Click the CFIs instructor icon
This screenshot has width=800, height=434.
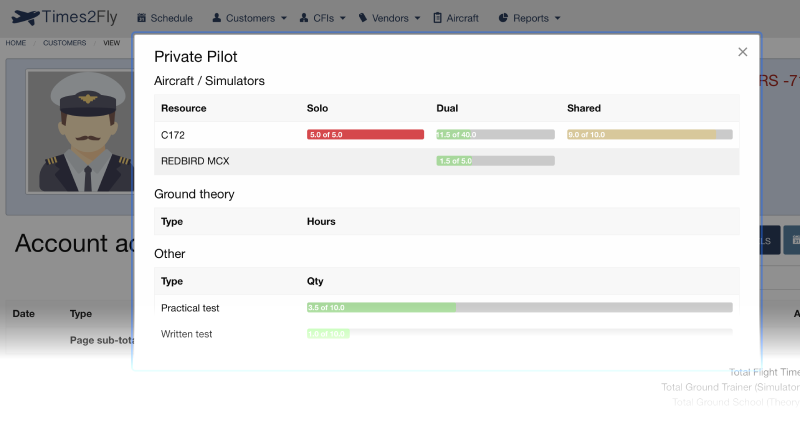point(304,18)
